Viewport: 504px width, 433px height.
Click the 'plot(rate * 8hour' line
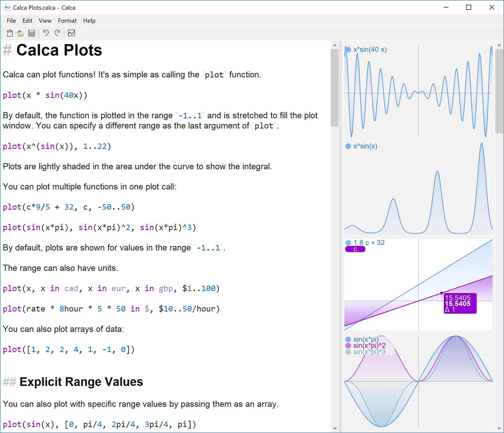[x=111, y=309]
